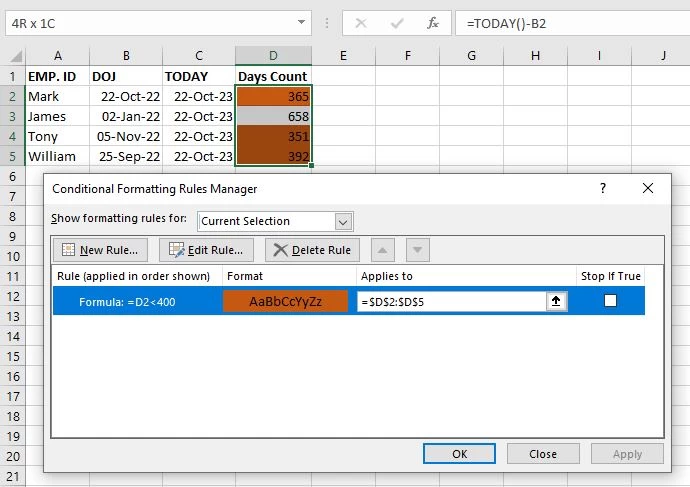The width and height of the screenshot is (690, 487).
Task: Click the select-all corner triangle of the sheet
Action: coord(16,56)
